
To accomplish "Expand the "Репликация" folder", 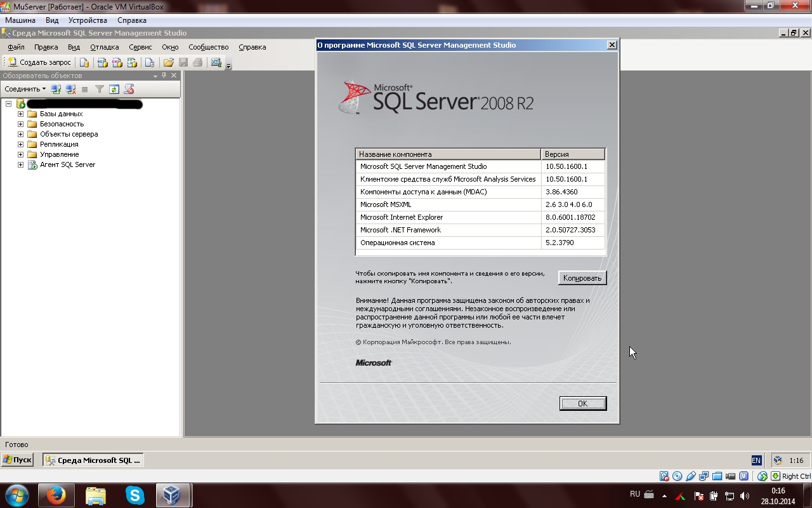I will (x=20, y=144).
